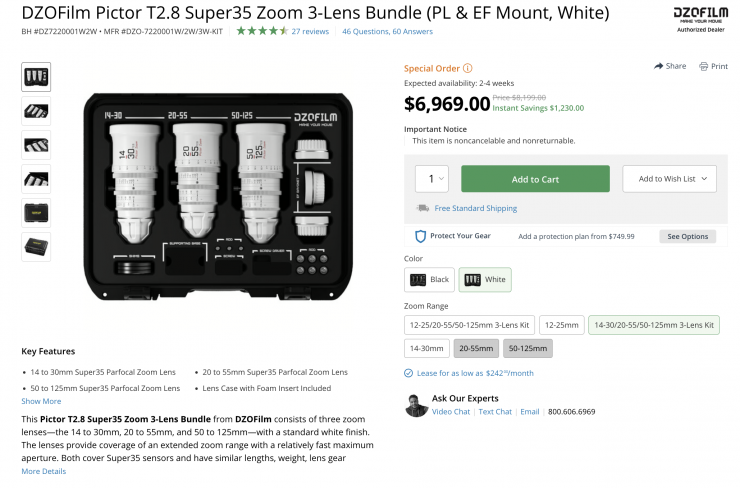Viewport: 740px width, 488px height.
Task: Open the quantity dropdown
Action: tap(431, 179)
